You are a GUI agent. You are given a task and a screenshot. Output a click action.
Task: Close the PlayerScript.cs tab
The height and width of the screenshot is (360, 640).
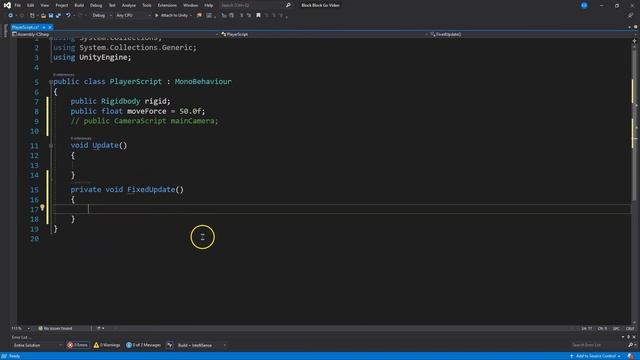[x=50, y=27]
